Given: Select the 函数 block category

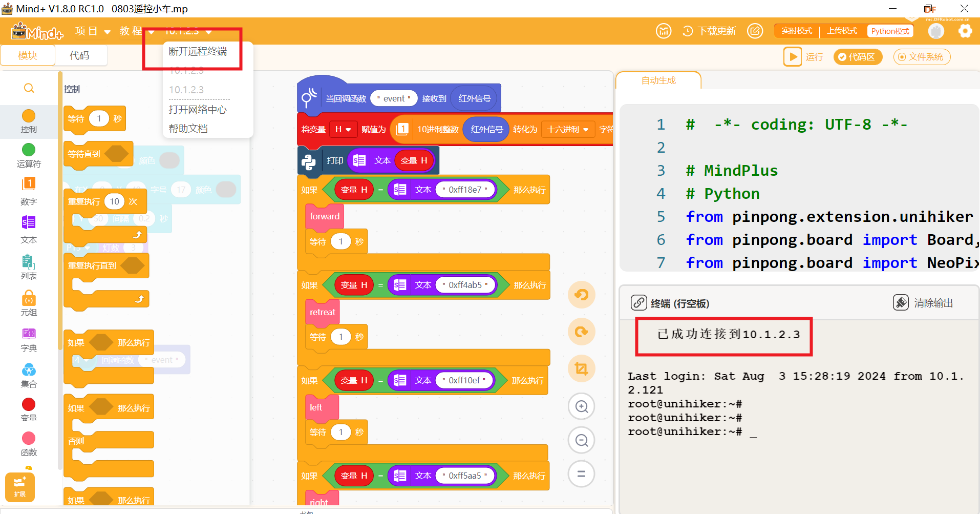Looking at the screenshot, I should click(29, 444).
